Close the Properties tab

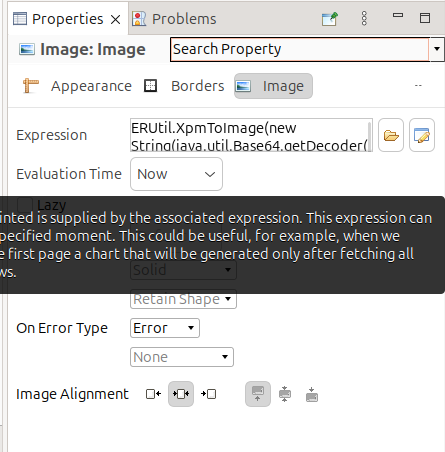click(x=115, y=19)
